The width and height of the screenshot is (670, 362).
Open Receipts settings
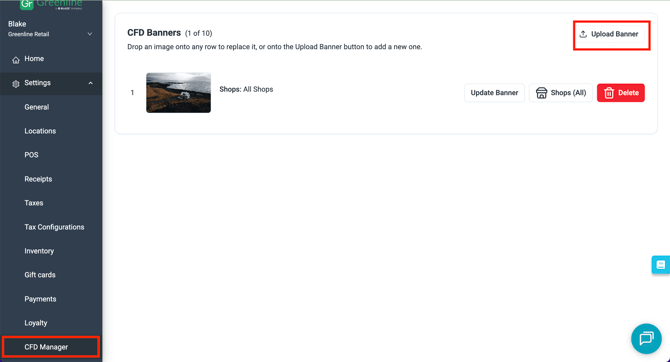(38, 179)
